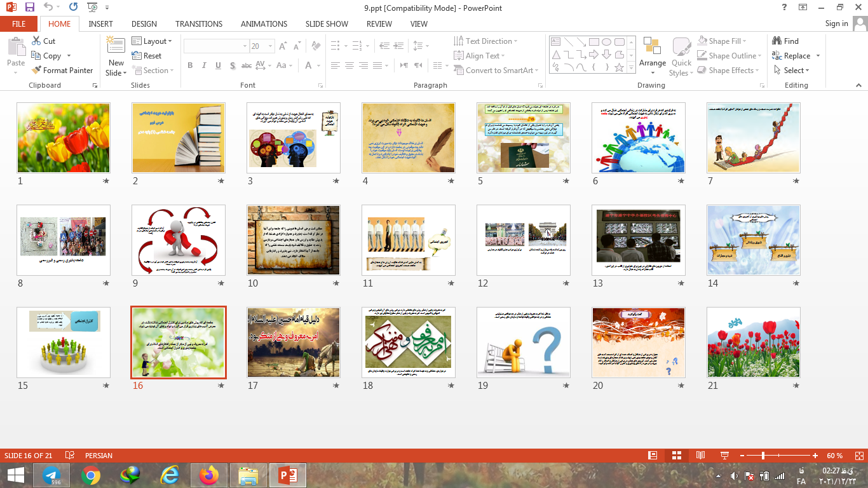The width and height of the screenshot is (868, 488).
Task: Toggle Bold formatting button
Action: click(190, 65)
